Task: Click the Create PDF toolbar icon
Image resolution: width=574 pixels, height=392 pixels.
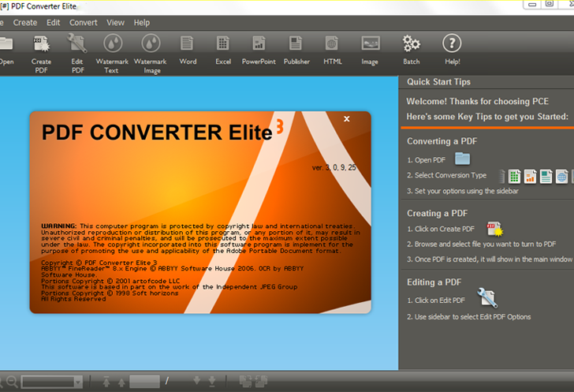Action: tap(41, 44)
